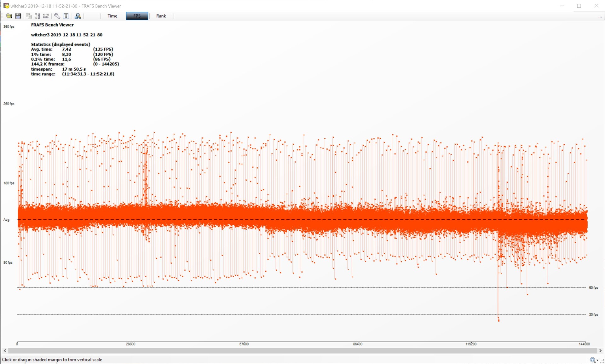Image resolution: width=605 pixels, height=364 pixels.
Task: Save using the floppy disk icon
Action: [x=18, y=16]
